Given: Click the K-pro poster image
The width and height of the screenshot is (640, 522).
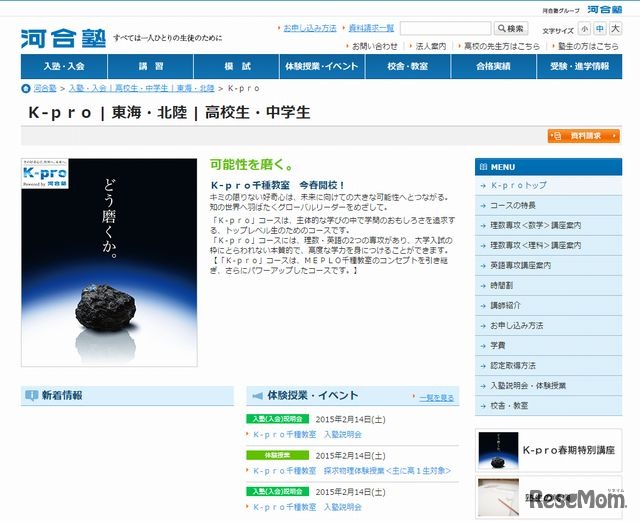Looking at the screenshot, I should [109, 262].
